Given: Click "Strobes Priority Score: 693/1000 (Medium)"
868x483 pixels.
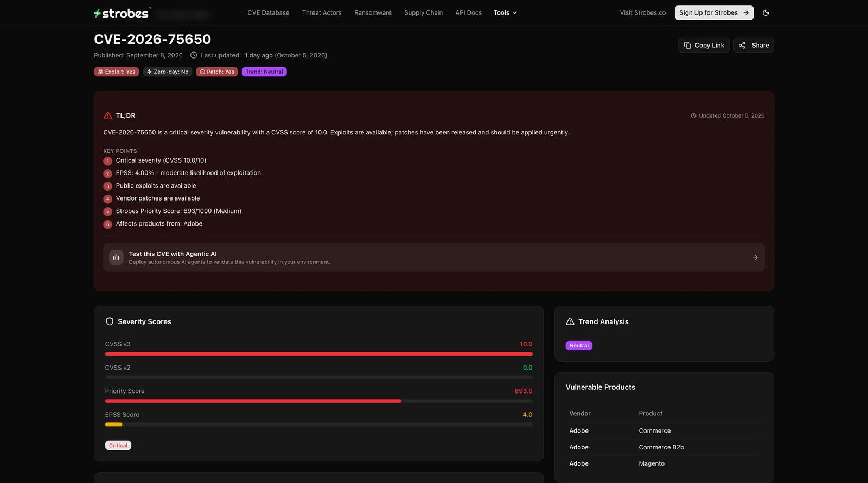Looking at the screenshot, I should point(178,211).
